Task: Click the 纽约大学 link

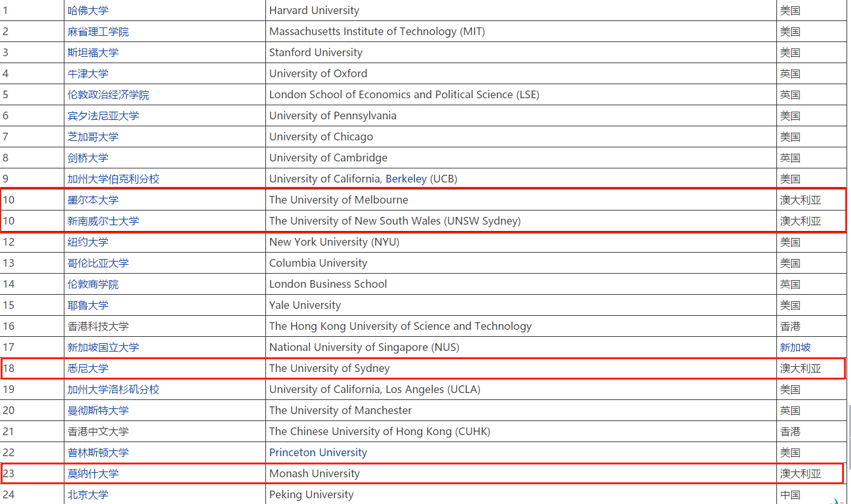Action: coord(88,242)
